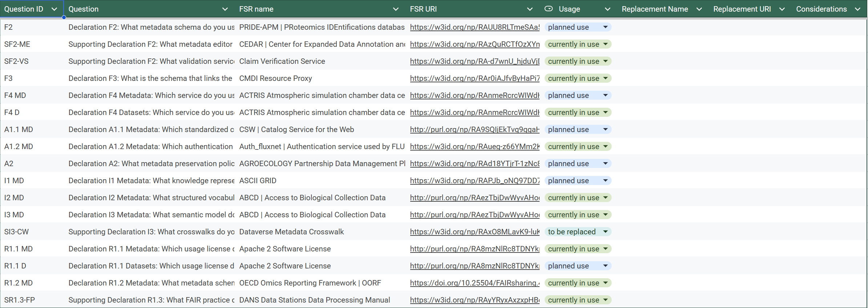Viewport: 868px width, 308px height.
Task: Open the Considerations column dropdown
Action: (858, 9)
